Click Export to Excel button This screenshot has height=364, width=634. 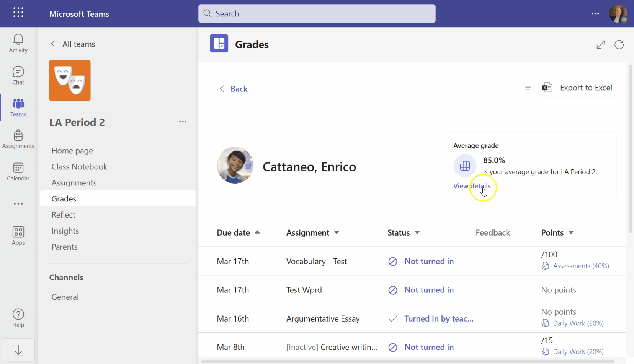point(577,88)
